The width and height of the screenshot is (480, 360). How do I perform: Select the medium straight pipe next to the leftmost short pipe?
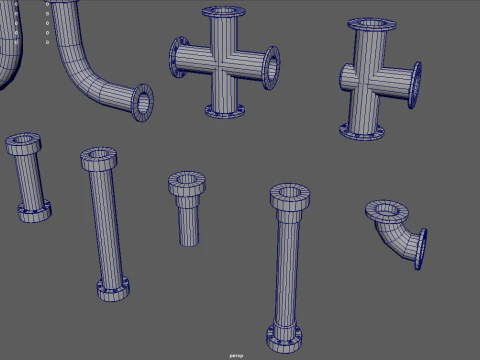click(x=106, y=223)
